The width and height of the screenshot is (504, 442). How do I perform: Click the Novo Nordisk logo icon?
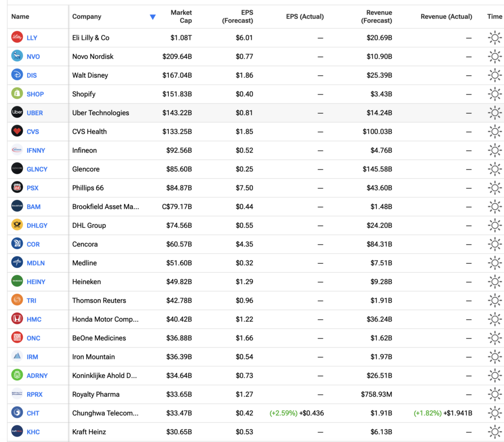pyautogui.click(x=17, y=56)
